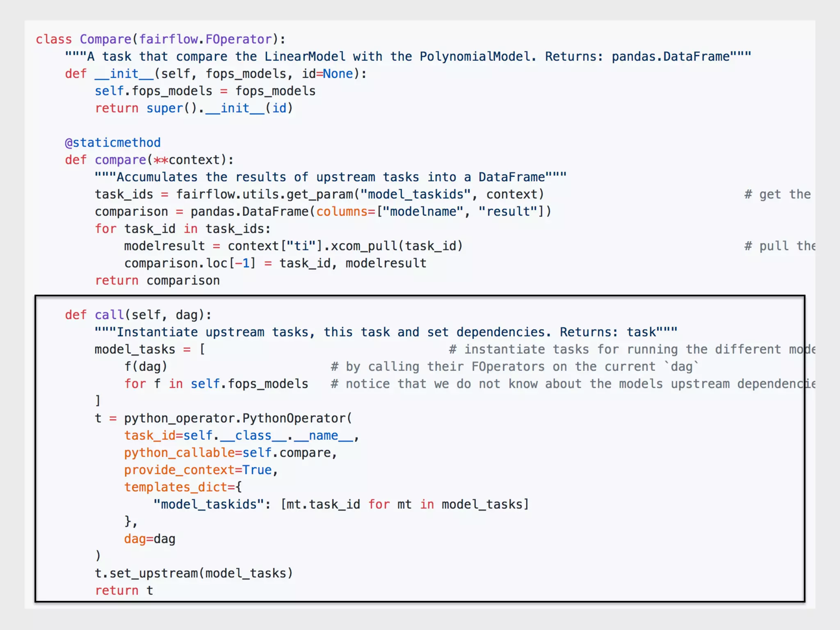Click the 'def __init__(self, fops_models, id=None):' line
Viewport: 840px width, 630px height.
[216, 74]
